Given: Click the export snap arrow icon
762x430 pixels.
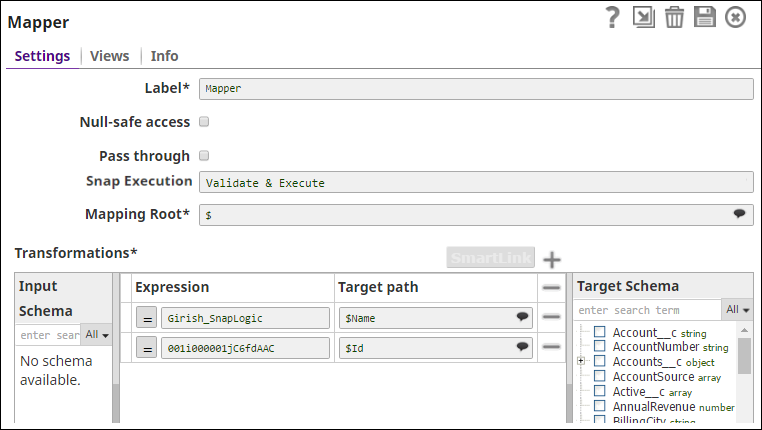Looking at the screenshot, I should click(x=643, y=17).
